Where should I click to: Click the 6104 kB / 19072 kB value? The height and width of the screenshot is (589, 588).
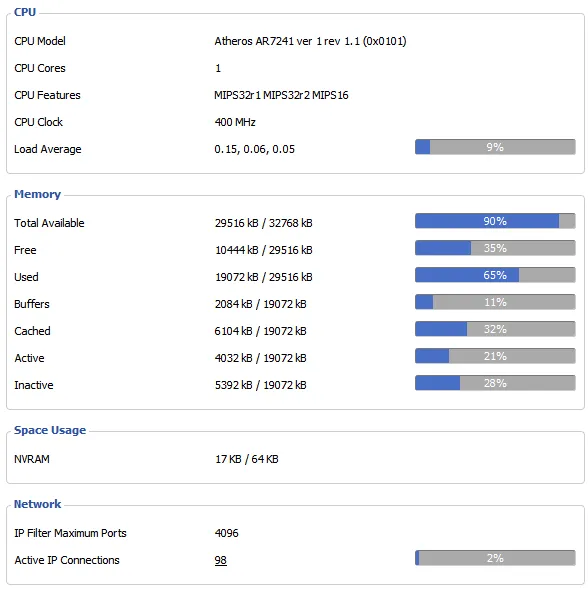[x=260, y=331]
